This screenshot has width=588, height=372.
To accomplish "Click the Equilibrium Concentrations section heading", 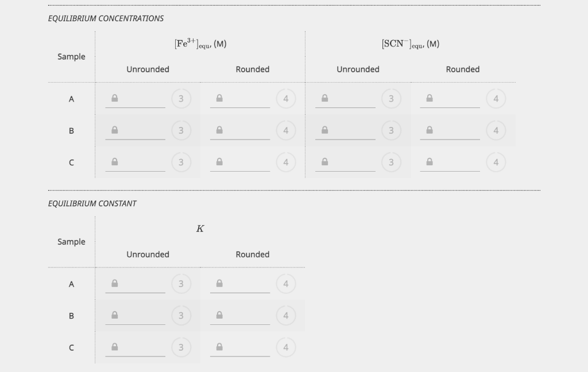I will point(106,18).
